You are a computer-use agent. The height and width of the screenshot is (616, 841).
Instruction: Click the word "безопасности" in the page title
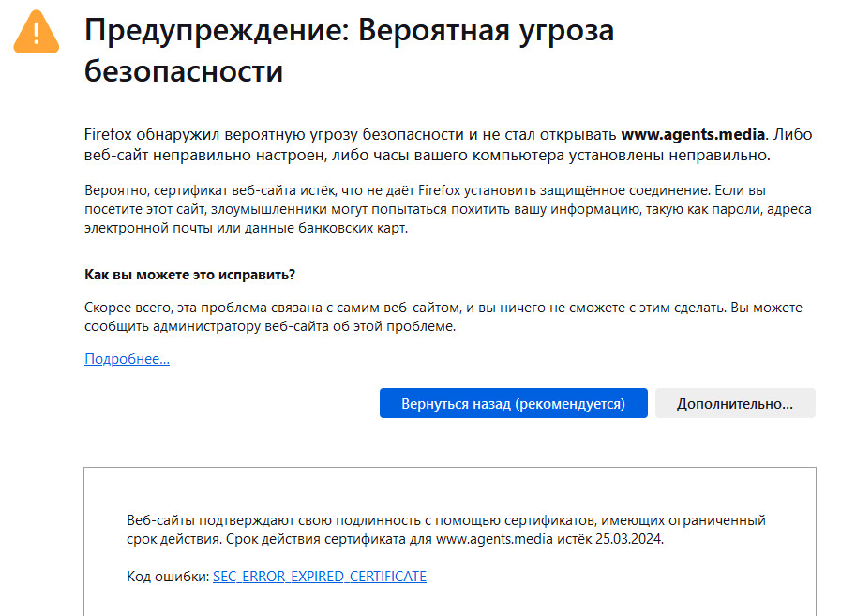(x=184, y=71)
